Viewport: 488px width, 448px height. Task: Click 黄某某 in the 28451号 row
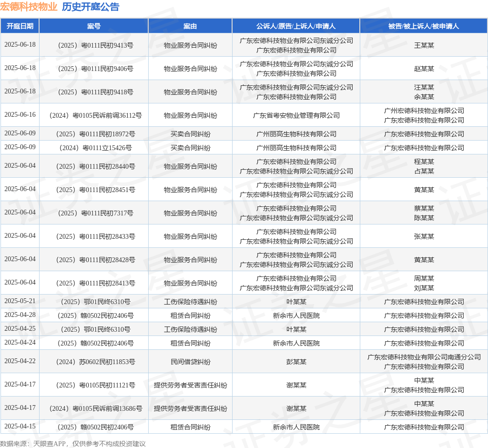pyautogui.click(x=424, y=190)
